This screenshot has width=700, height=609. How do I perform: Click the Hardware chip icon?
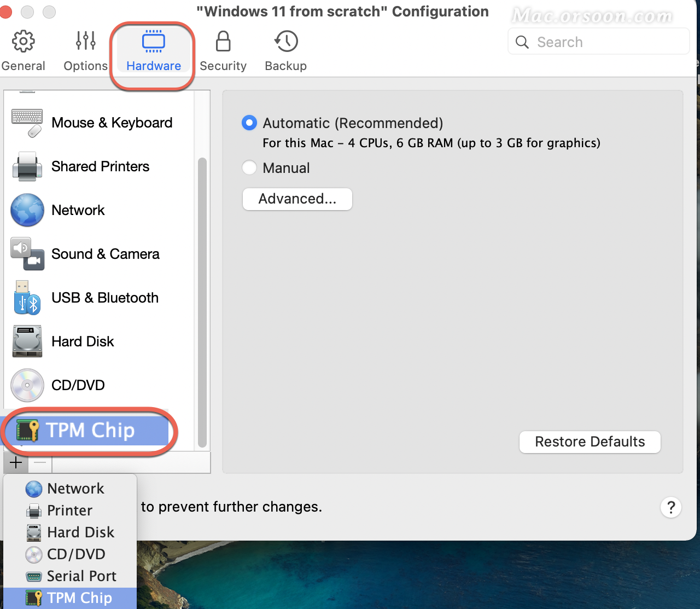click(x=154, y=41)
